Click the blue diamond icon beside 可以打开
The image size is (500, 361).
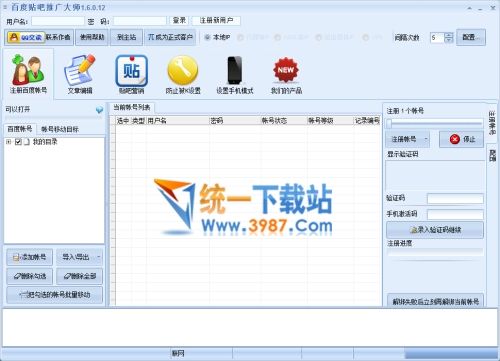[99, 110]
